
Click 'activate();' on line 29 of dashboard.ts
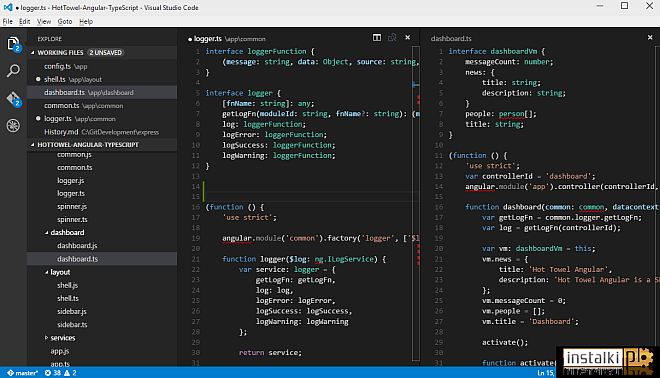click(505, 342)
